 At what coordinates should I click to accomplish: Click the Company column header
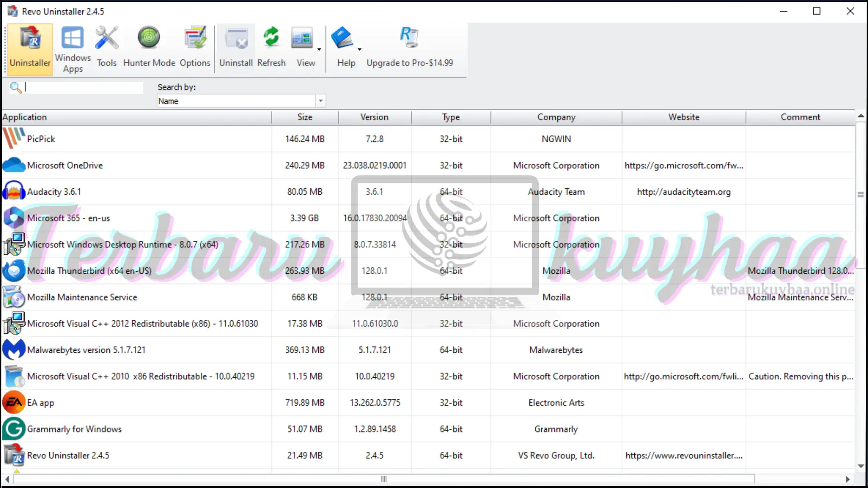point(556,117)
